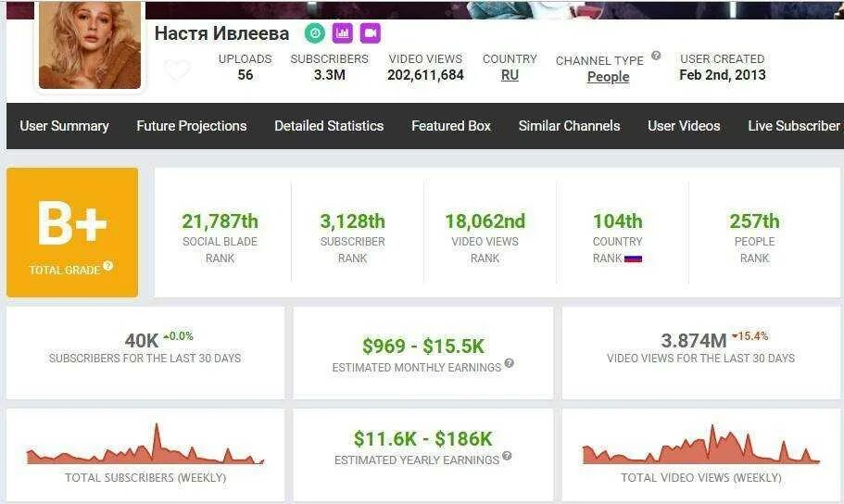This screenshot has width=844, height=504.
Task: Open the Similar Channels tab
Action: coord(569,126)
